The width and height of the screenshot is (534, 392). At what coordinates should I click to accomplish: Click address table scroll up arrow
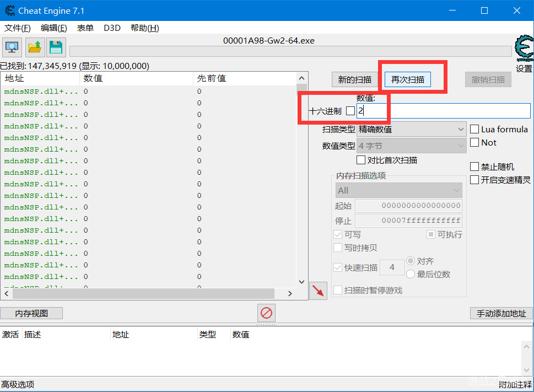click(526, 347)
